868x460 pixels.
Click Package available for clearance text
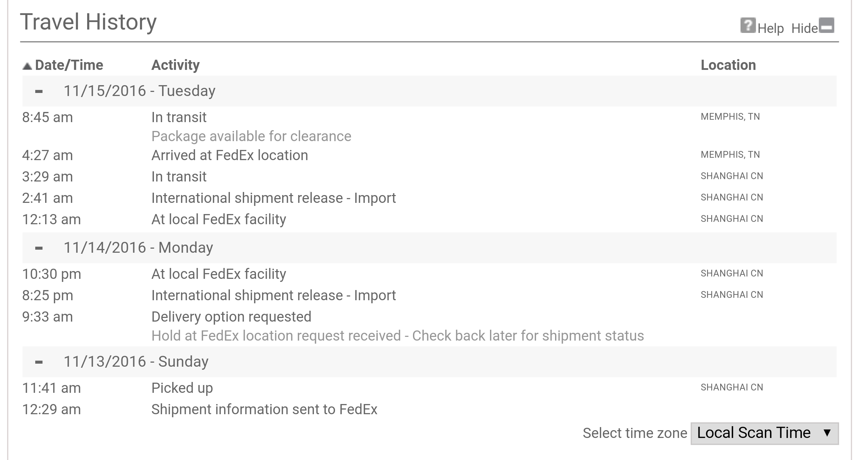pos(251,136)
